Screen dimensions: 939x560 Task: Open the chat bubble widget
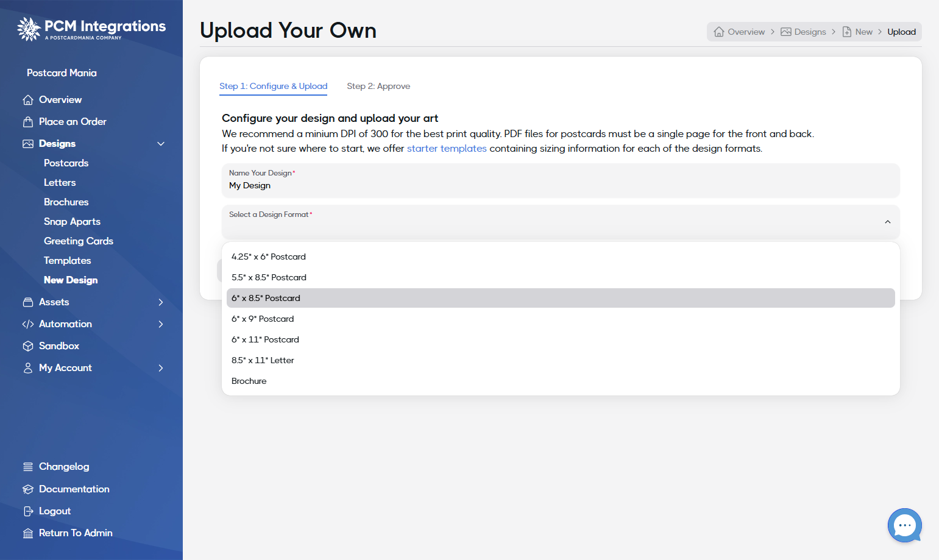[905, 525]
